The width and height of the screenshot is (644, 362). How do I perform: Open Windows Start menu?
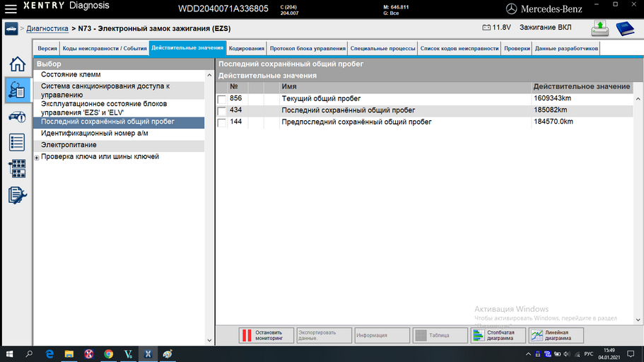click(x=9, y=354)
